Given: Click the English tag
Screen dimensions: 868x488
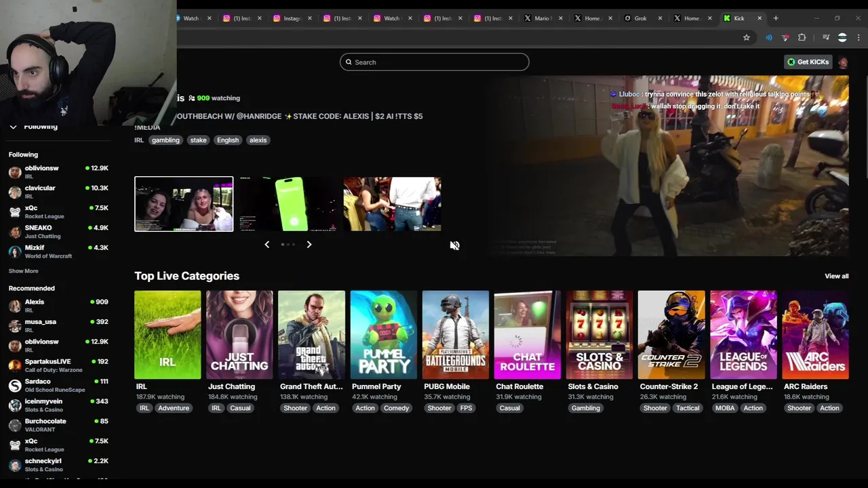Looking at the screenshot, I should [x=228, y=140].
